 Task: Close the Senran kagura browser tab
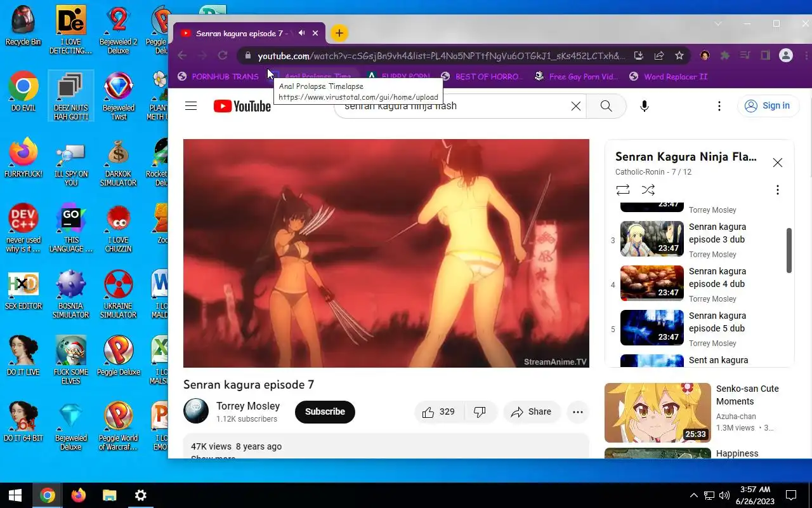315,33
